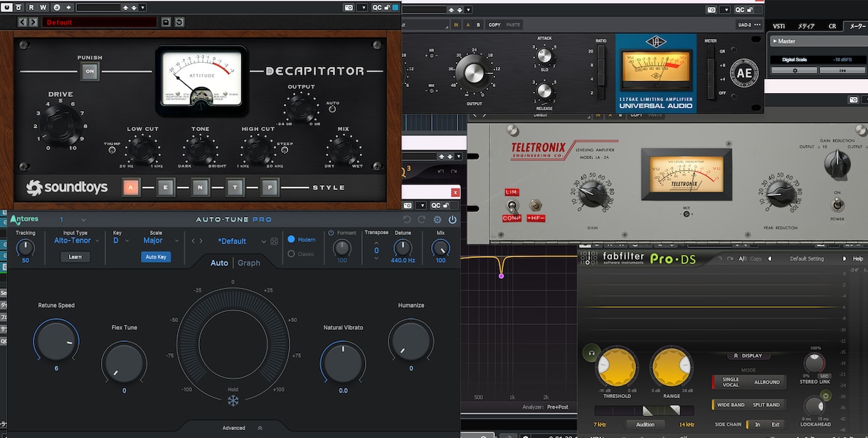
Task: Open VSTi tab in the right-hand panel
Action: (780, 26)
